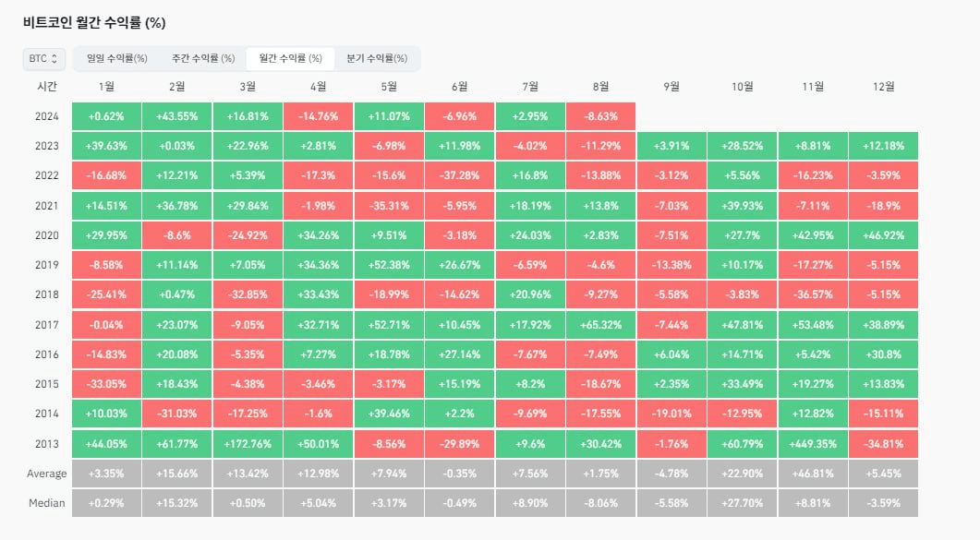The image size is (980, 540).
Task: Open the BTC coin selector dropdown
Action: tap(44, 59)
